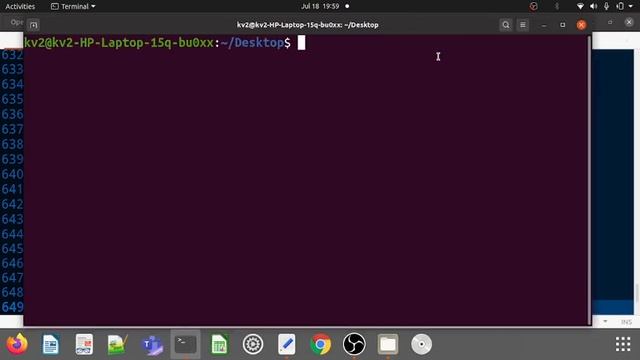The height and width of the screenshot is (360, 640).
Task: Open Microsoft Teams from the dock
Action: pos(152,345)
